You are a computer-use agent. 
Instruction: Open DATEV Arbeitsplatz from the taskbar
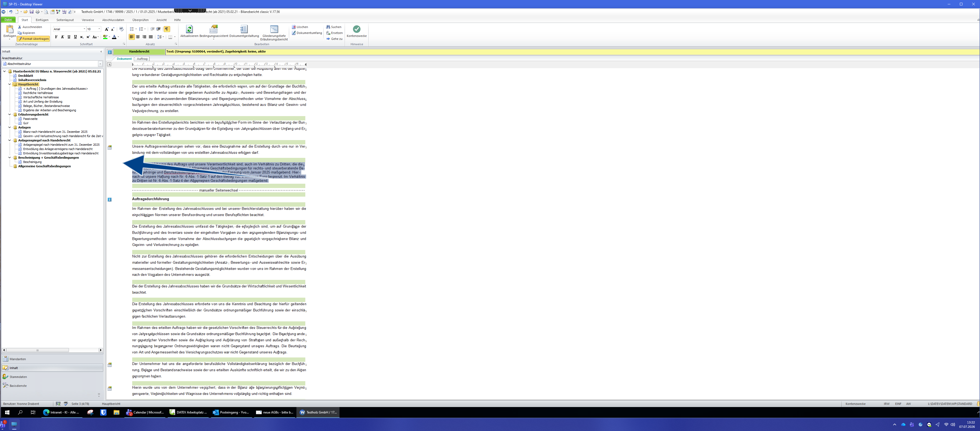[x=188, y=412]
